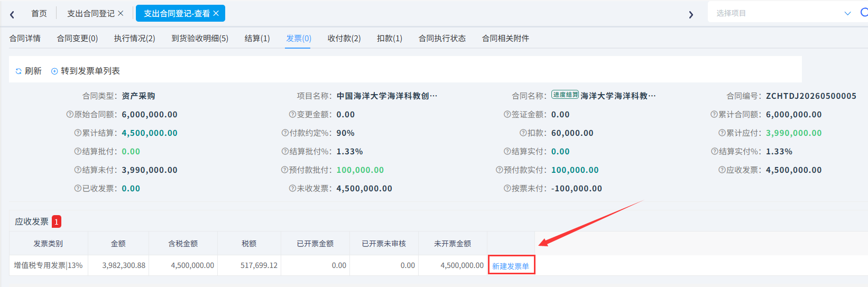Viewport: 868px width, 287px height.
Task: Click help icon beside 结算实付
Action: click(x=507, y=151)
